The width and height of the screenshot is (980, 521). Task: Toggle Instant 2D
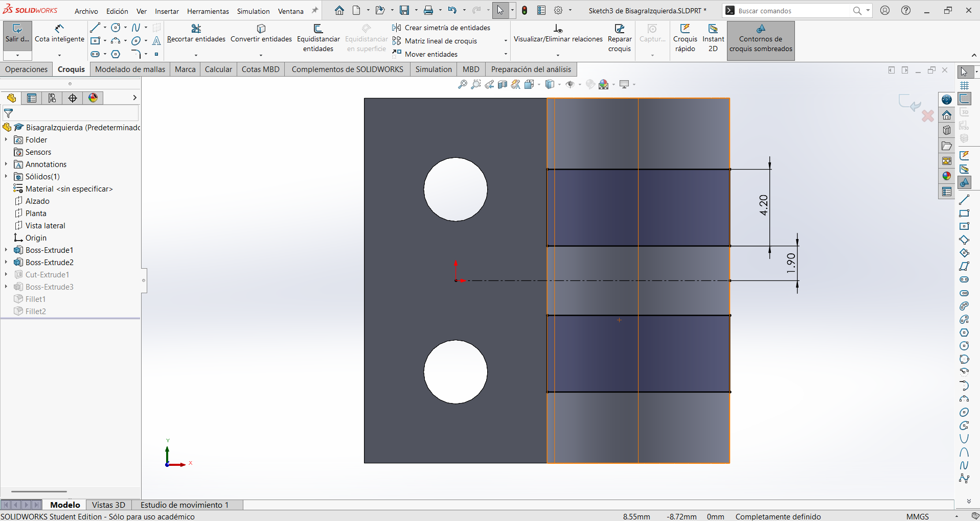713,38
